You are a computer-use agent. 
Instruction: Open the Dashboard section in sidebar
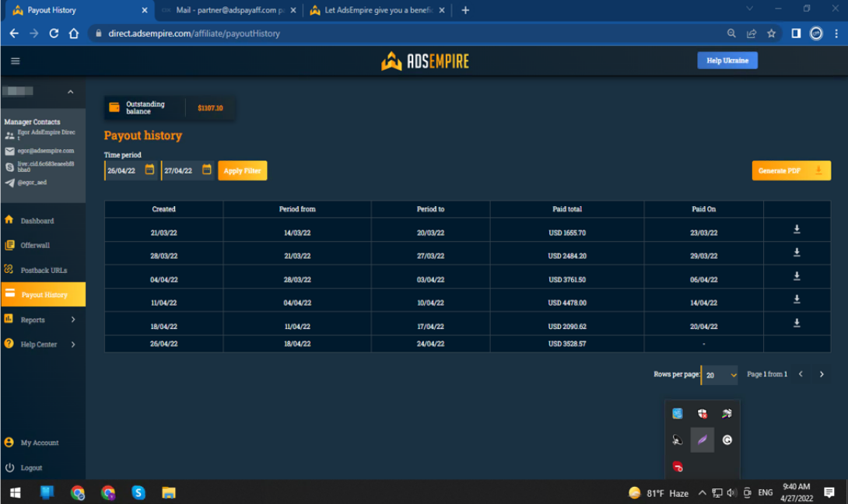37,221
